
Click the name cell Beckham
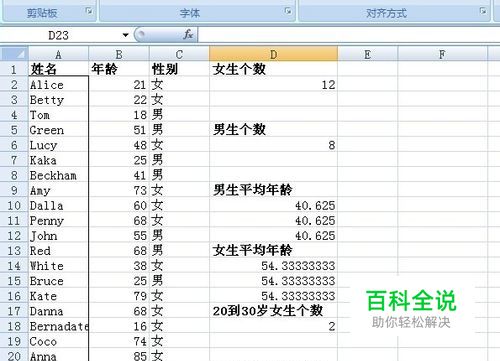[58, 175]
